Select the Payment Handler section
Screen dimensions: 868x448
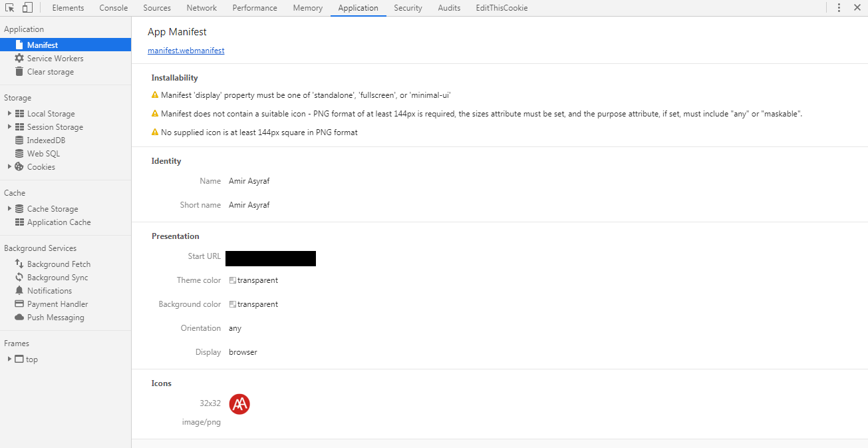point(57,304)
